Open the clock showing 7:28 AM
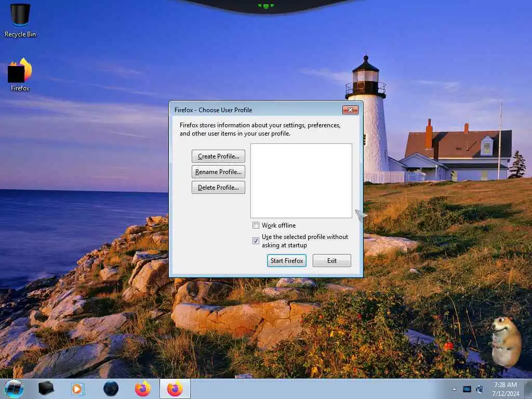The height and width of the screenshot is (399, 532). (x=506, y=389)
